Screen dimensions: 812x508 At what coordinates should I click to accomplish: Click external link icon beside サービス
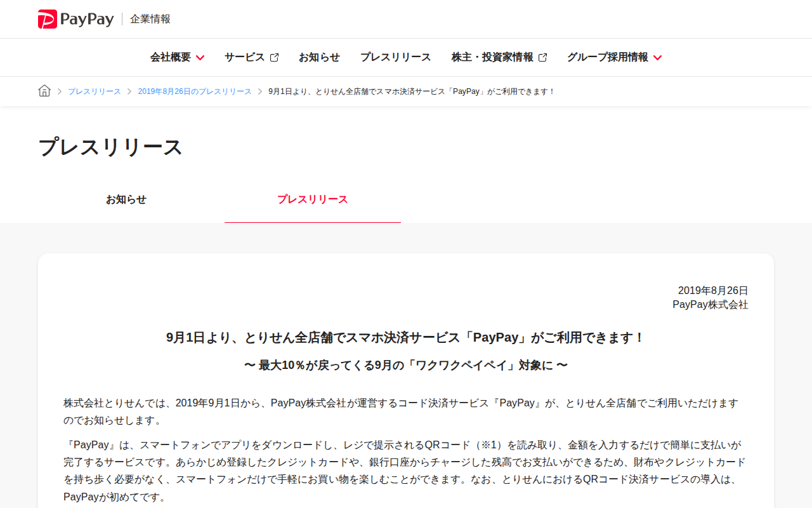click(274, 57)
